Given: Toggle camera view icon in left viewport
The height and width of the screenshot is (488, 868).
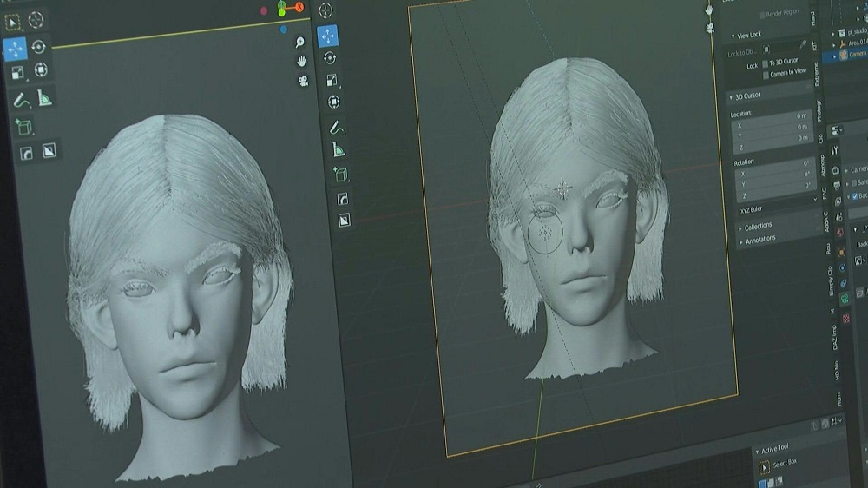Looking at the screenshot, I should pyautogui.click(x=303, y=81).
